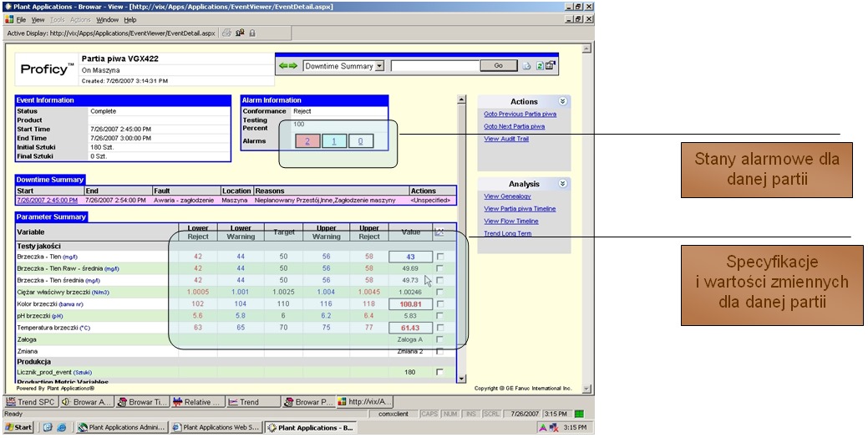Screen dimensions: 868x438
Task: Open Plant Applications Admini... taskbar window
Action: point(120,427)
